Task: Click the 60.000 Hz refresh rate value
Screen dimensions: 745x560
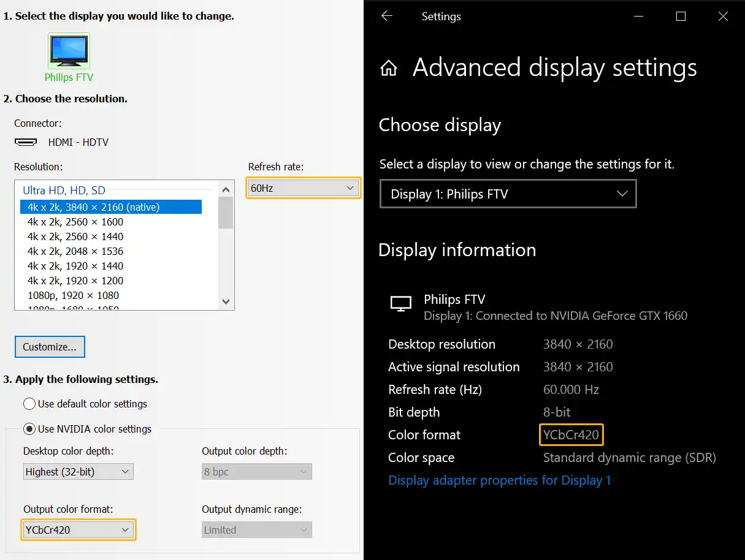Action: click(571, 390)
